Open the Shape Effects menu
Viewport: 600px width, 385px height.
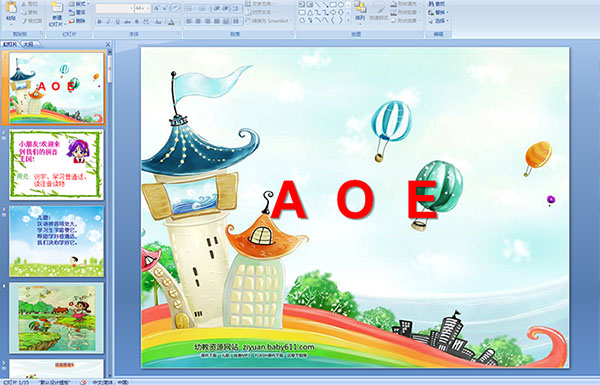406,21
